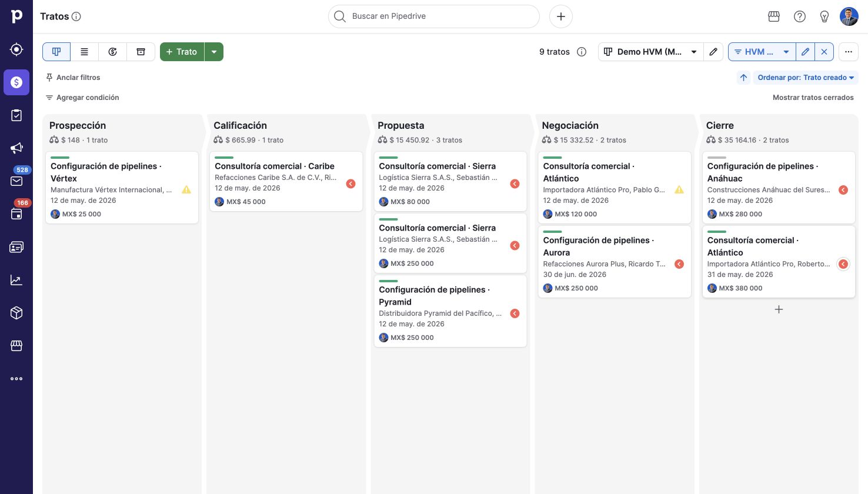This screenshot has width=868, height=494.
Task: Edit the HVM filter pencil icon
Action: 806,52
